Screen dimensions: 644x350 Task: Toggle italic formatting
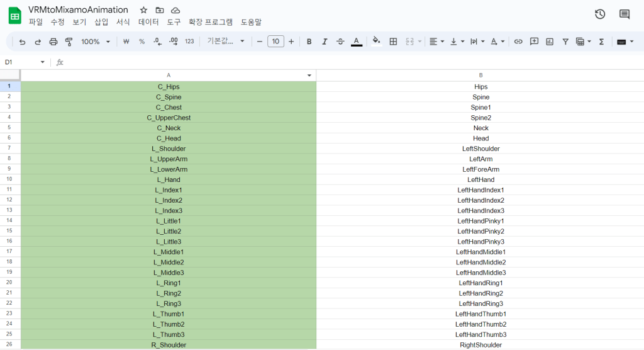click(x=325, y=42)
